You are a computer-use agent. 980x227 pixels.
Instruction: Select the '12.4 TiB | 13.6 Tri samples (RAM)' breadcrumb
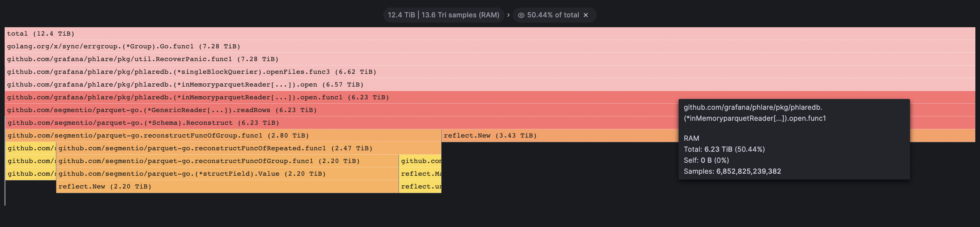pos(443,15)
